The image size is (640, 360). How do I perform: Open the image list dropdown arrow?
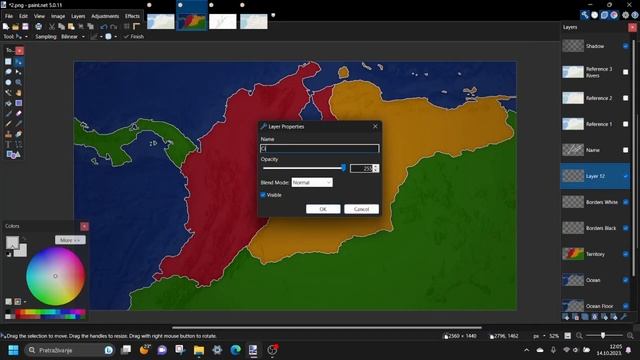coord(273,16)
